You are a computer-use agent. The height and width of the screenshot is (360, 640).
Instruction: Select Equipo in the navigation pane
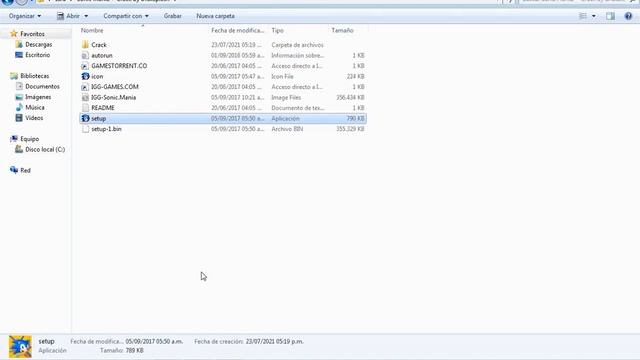click(x=30, y=139)
